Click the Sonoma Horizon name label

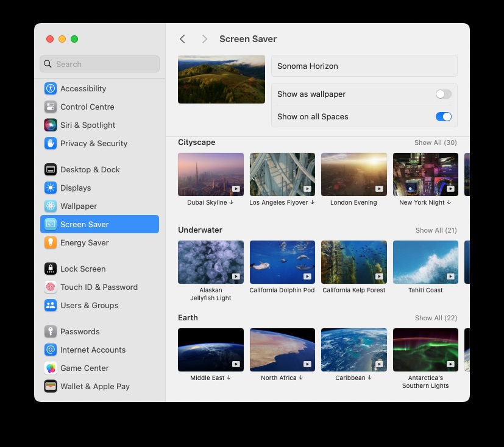click(x=308, y=66)
